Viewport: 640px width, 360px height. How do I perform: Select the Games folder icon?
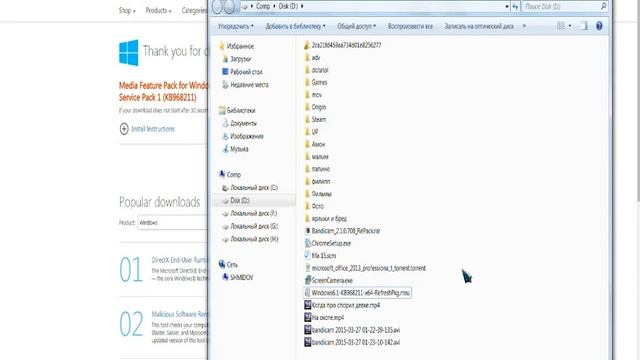(x=307, y=82)
